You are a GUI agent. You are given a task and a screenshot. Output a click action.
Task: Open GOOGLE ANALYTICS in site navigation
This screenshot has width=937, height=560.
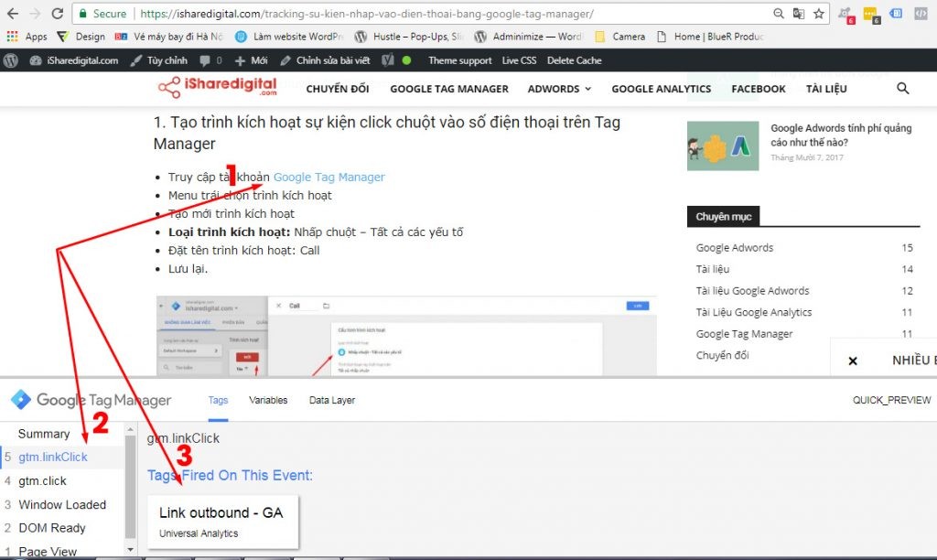[661, 89]
